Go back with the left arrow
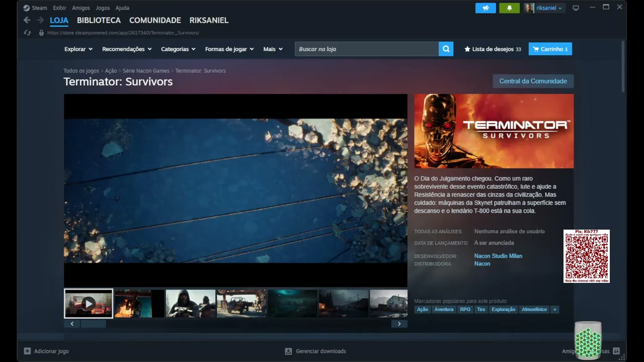Image resolution: width=644 pixels, height=362 pixels. tap(27, 20)
